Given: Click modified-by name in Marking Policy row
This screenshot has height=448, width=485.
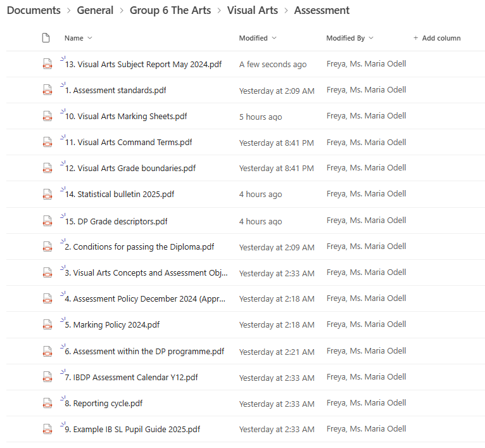Looking at the screenshot, I should pyautogui.click(x=366, y=324).
